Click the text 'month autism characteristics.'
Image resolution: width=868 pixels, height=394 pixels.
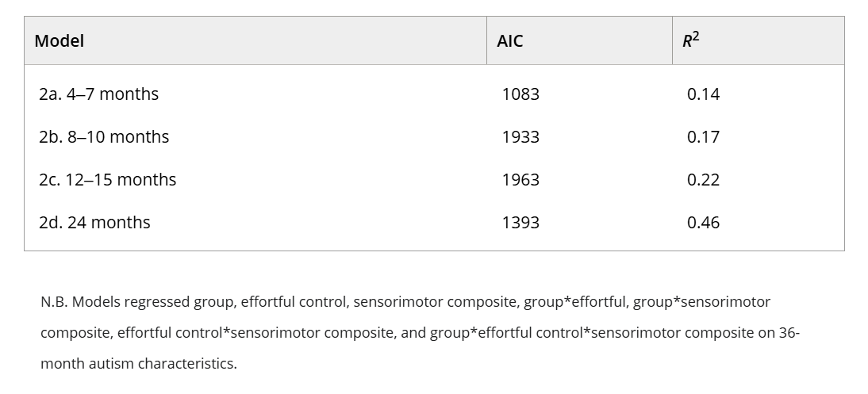138,364
